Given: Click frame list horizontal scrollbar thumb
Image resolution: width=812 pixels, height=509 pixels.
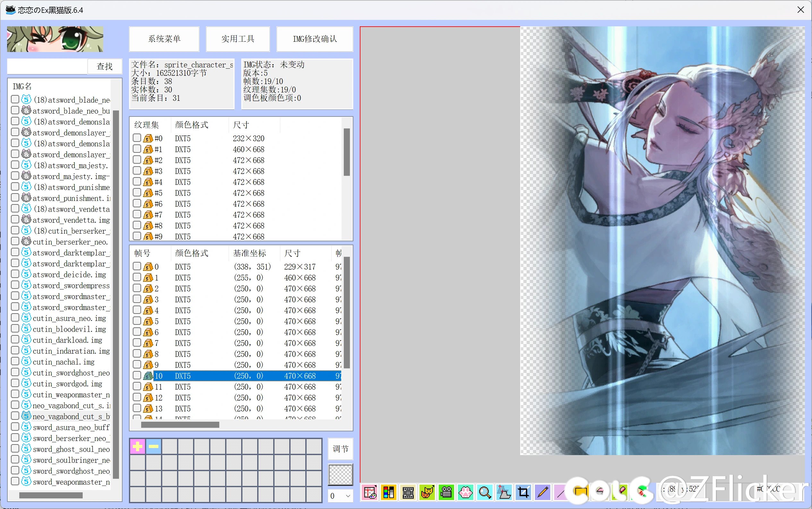Looking at the screenshot, I should point(180,425).
